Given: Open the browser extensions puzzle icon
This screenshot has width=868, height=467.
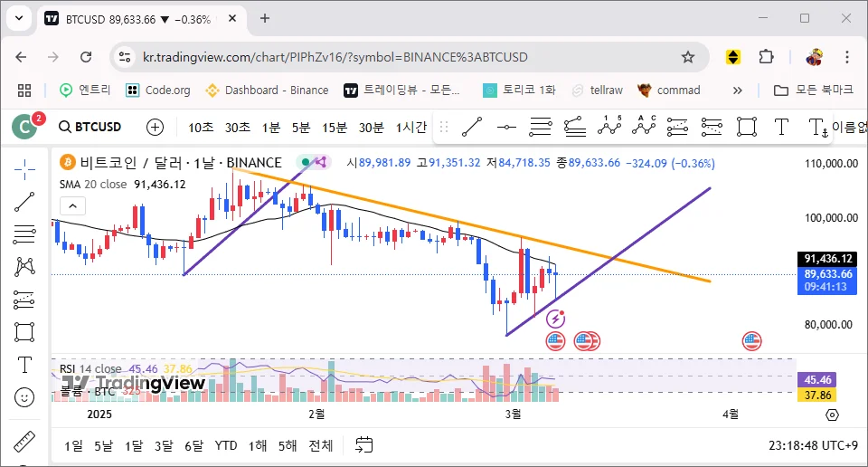Looking at the screenshot, I should 766,56.
